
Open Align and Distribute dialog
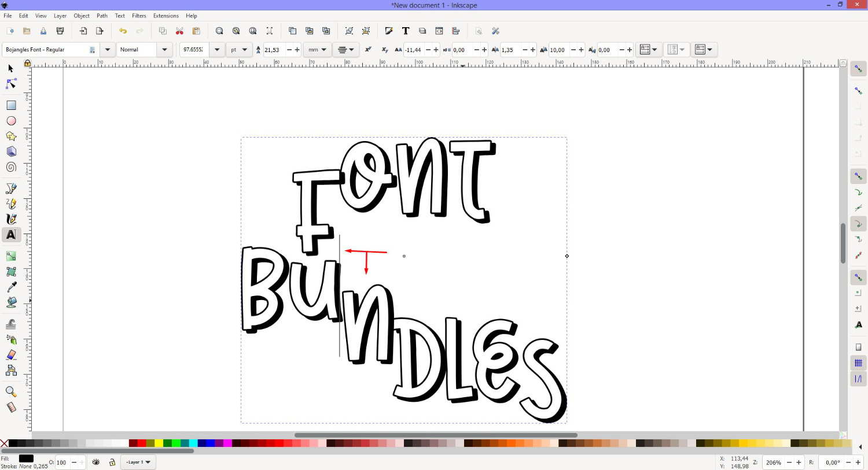456,31
